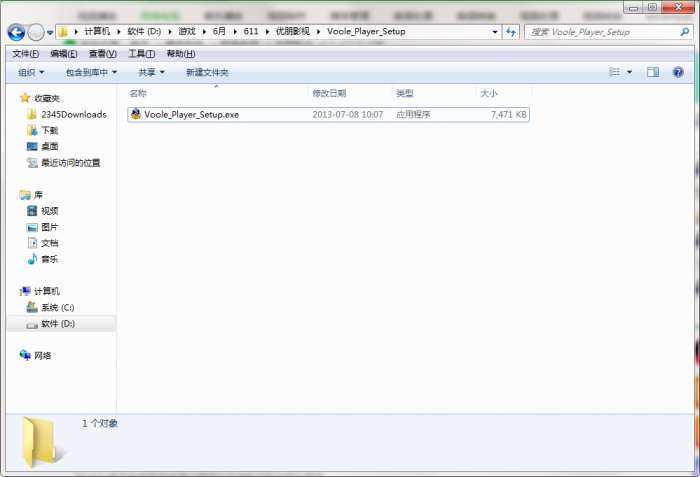Open the view options dropdown arrow
The height and width of the screenshot is (477, 700).
[x=629, y=72]
